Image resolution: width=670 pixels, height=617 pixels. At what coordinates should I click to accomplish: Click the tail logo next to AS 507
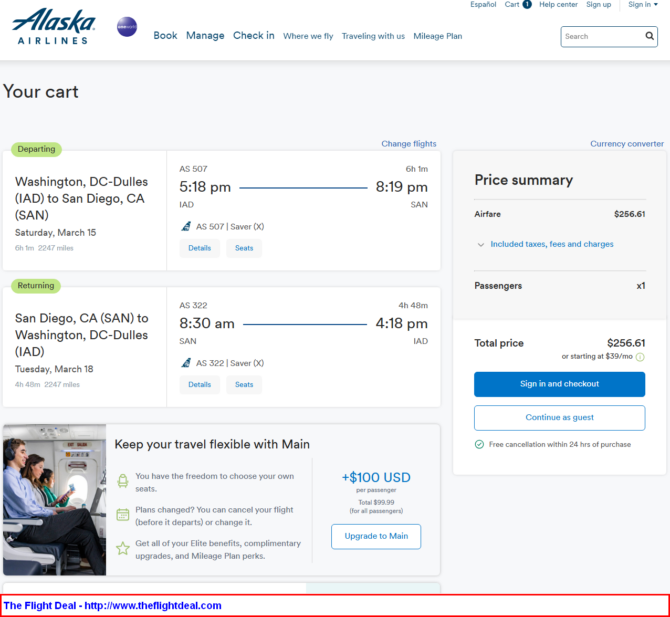(185, 226)
